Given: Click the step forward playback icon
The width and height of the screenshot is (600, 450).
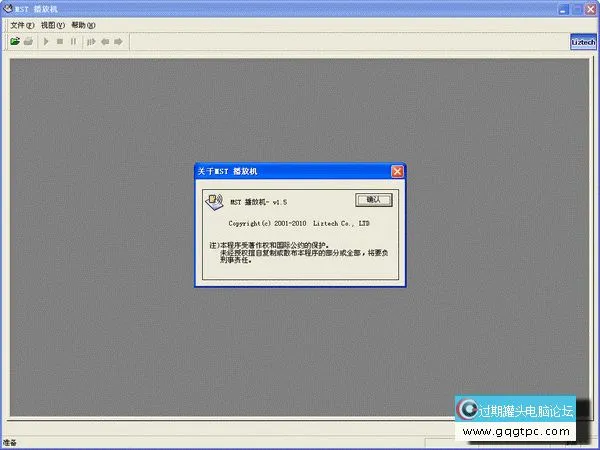Looking at the screenshot, I should pyautogui.click(x=91, y=41).
